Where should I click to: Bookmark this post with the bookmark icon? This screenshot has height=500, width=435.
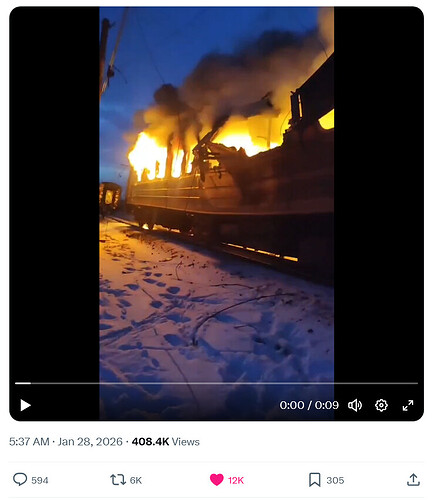pyautogui.click(x=315, y=480)
